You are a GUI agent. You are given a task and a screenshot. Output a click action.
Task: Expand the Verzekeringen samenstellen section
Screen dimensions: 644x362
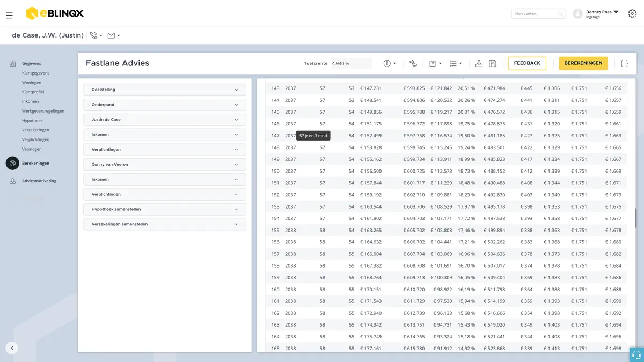click(x=165, y=224)
